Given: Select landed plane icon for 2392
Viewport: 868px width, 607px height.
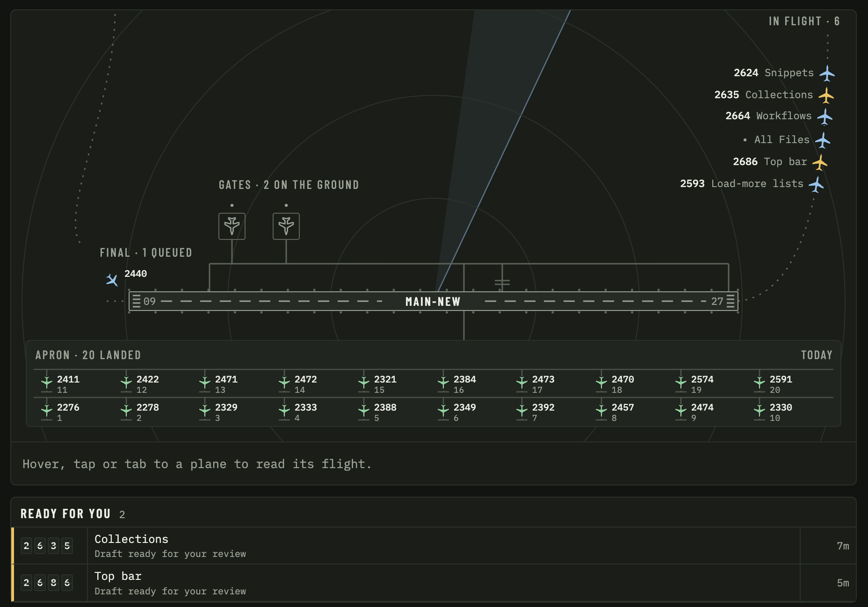Looking at the screenshot, I should [522, 412].
